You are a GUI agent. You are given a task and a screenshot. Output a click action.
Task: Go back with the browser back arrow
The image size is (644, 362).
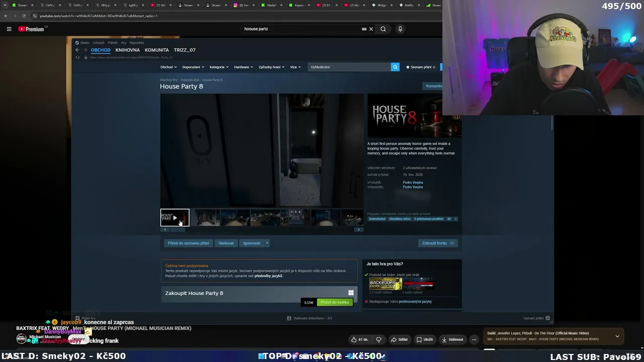tap(6, 16)
